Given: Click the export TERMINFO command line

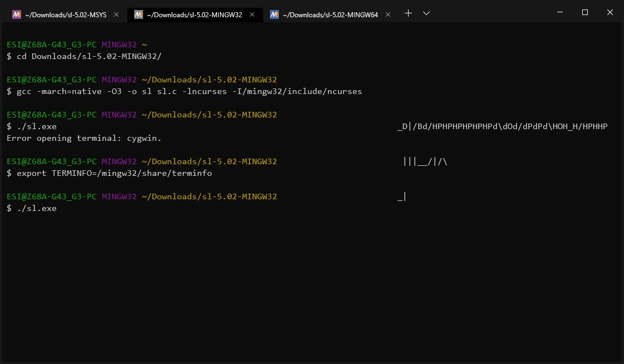Looking at the screenshot, I should click(x=110, y=174).
